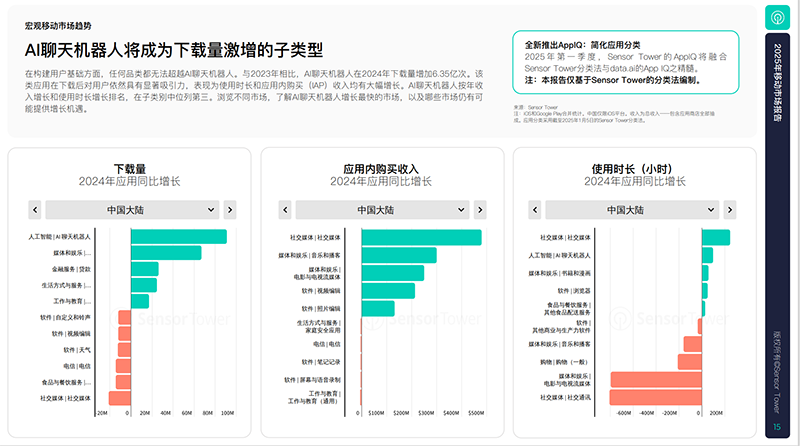Click the 金融服务 | 贷款 downloads bar
Image resolution: width=800 pixels, height=446 pixels.
click(x=144, y=269)
